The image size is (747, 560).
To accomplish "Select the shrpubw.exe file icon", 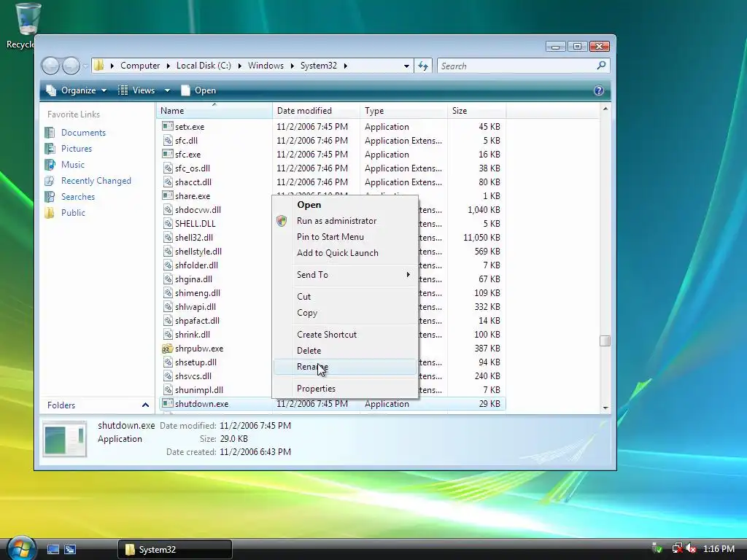I will click(167, 348).
